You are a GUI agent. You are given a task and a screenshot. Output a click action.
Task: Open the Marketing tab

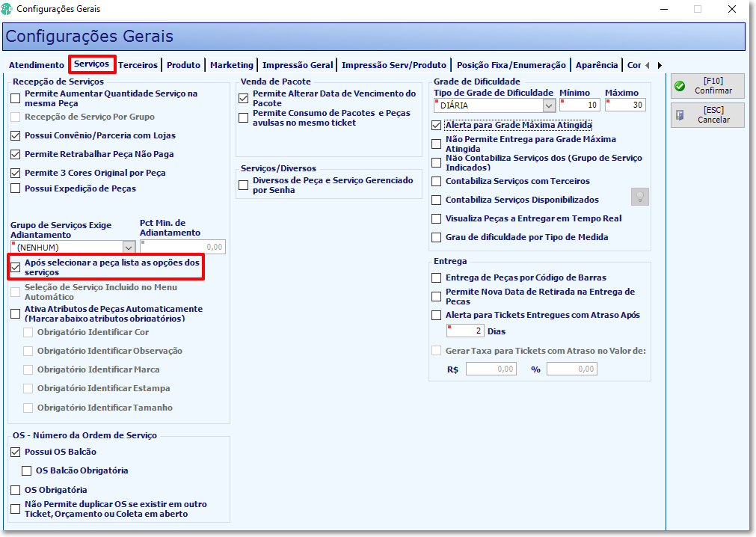pos(231,65)
